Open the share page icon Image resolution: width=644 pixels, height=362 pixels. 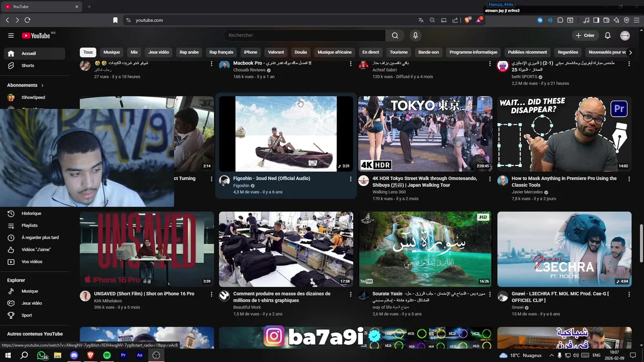[x=455, y=20]
